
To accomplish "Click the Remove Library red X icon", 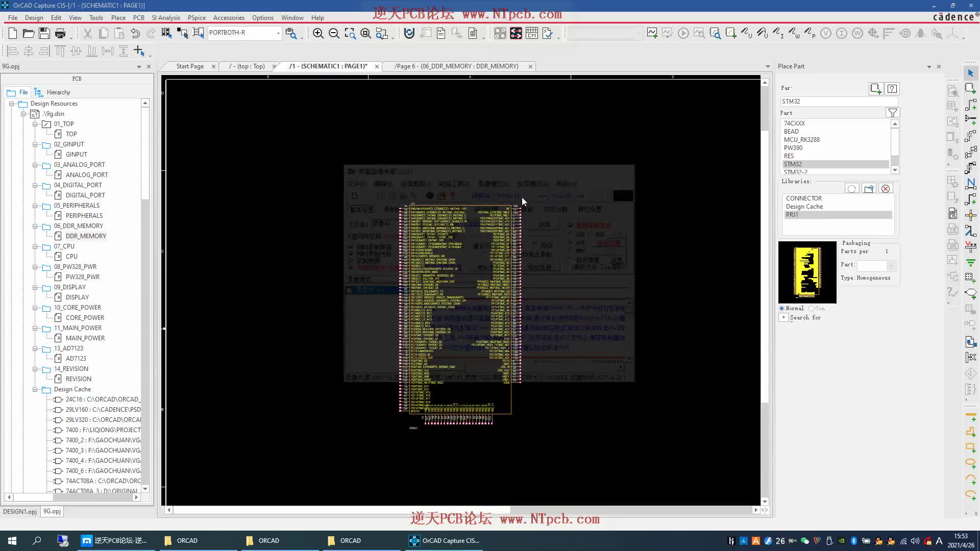I will click(886, 189).
